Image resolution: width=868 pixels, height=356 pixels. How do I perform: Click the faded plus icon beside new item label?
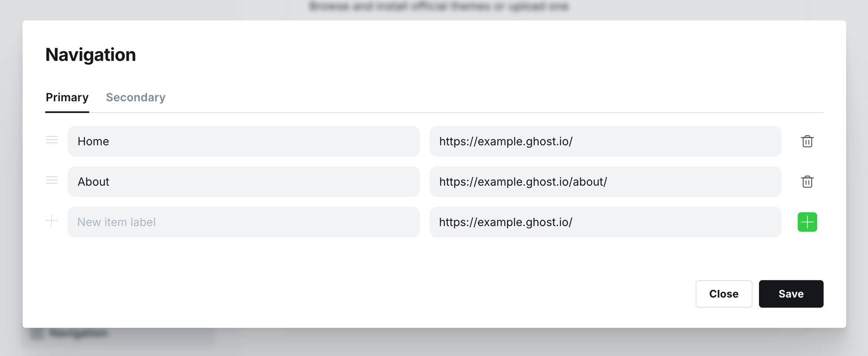(x=52, y=221)
